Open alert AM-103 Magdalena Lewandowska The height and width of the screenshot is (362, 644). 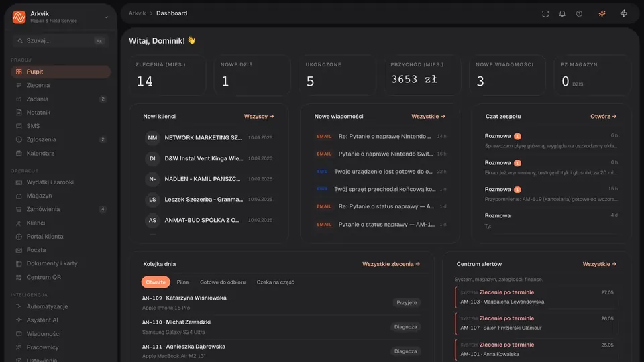(537, 297)
